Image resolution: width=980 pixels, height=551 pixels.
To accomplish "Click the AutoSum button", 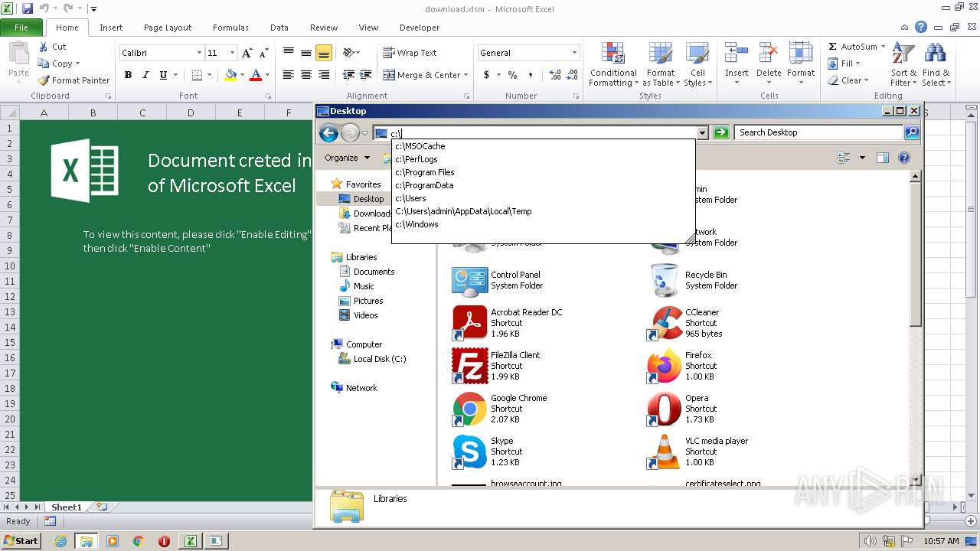I will pyautogui.click(x=852, y=47).
